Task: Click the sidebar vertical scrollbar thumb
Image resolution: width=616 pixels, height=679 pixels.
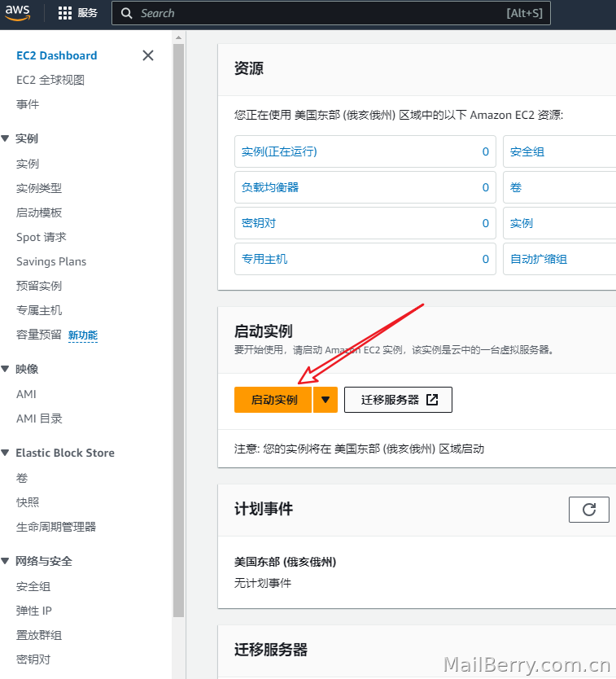Action: coord(178,330)
